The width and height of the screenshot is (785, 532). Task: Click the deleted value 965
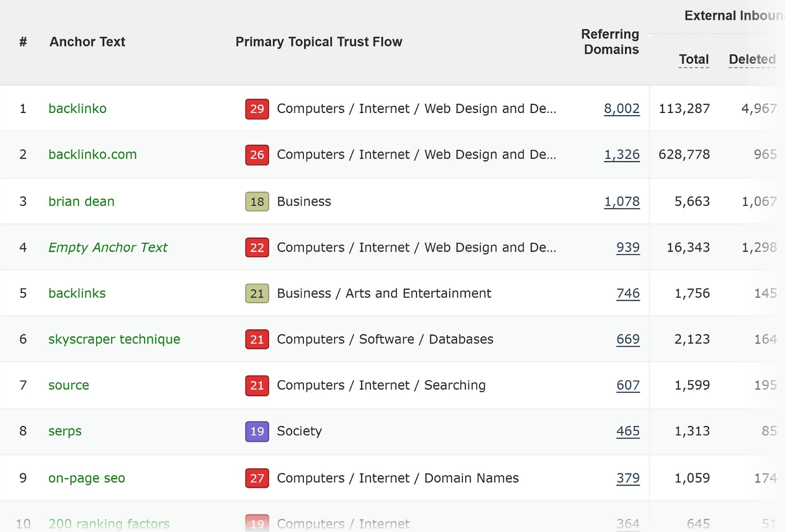point(765,154)
